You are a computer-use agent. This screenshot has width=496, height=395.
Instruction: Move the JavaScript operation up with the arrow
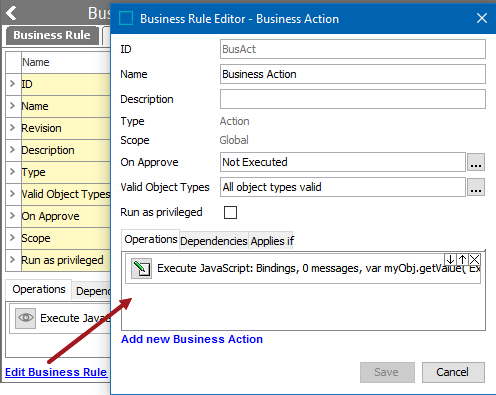pos(462,259)
